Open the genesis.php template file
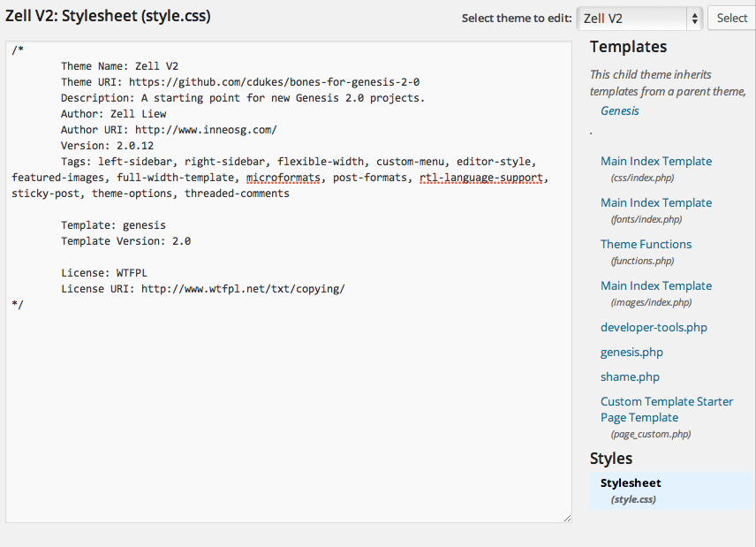The height and width of the screenshot is (547, 756). point(631,352)
